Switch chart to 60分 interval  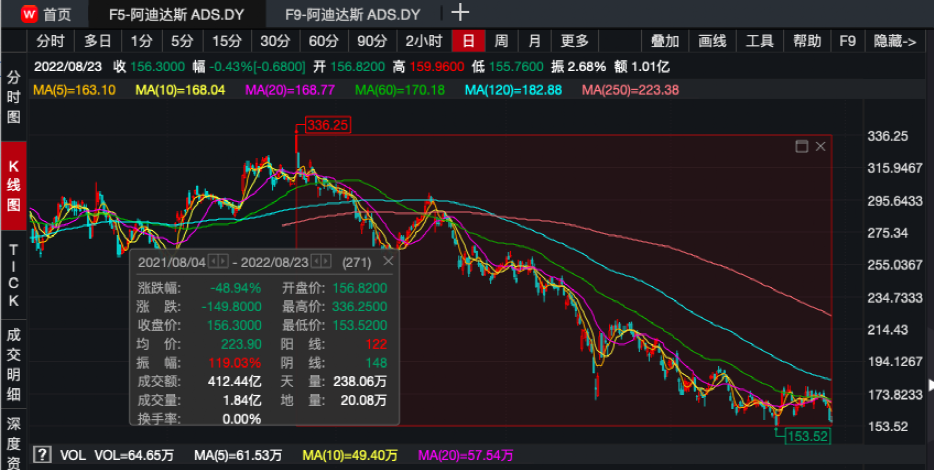click(323, 41)
